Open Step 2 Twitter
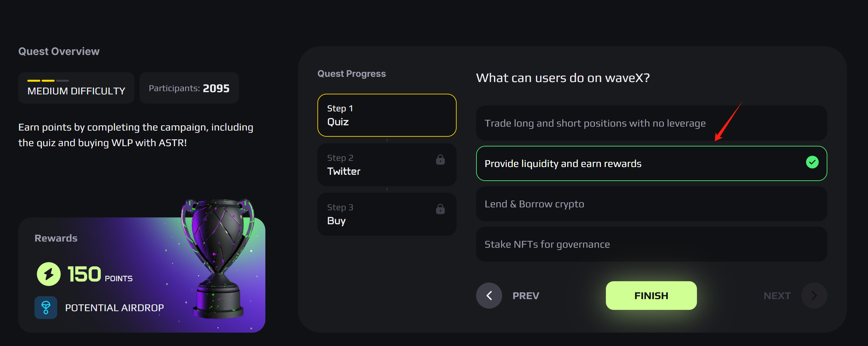The width and height of the screenshot is (868, 346). [386, 165]
